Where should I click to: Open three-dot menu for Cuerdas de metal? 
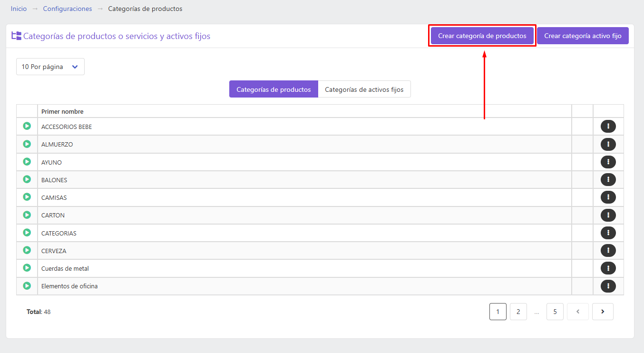(608, 268)
